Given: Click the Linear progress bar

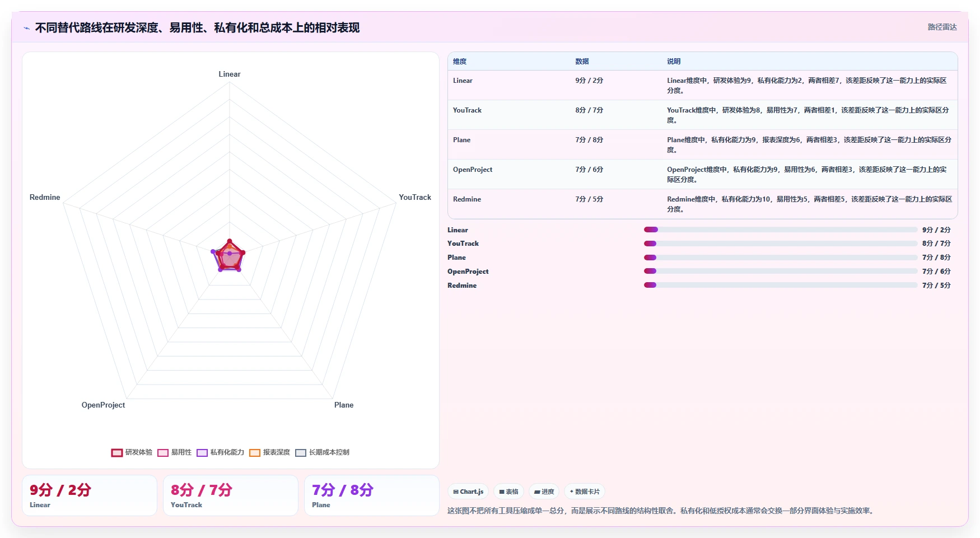Looking at the screenshot, I should (x=781, y=230).
